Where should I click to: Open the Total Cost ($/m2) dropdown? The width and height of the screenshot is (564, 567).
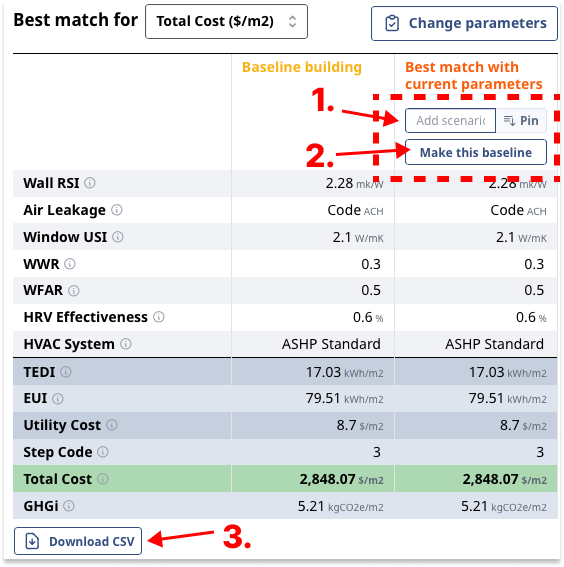point(226,21)
